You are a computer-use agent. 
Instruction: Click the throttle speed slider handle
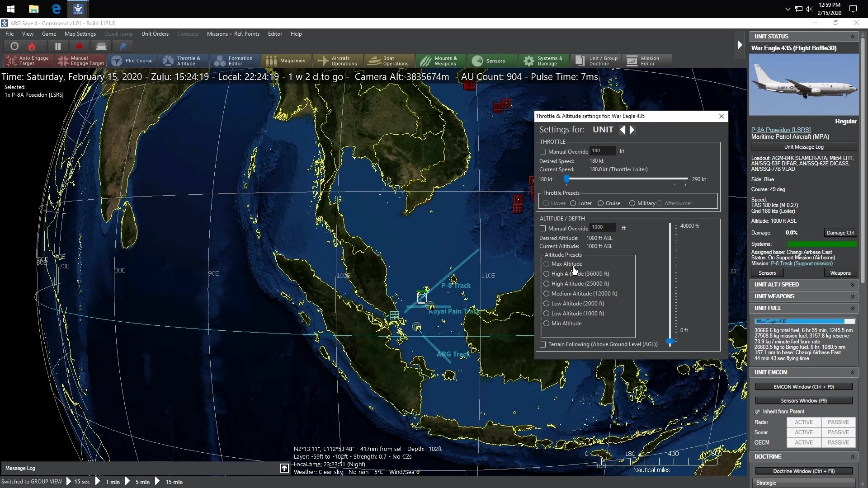pos(566,179)
